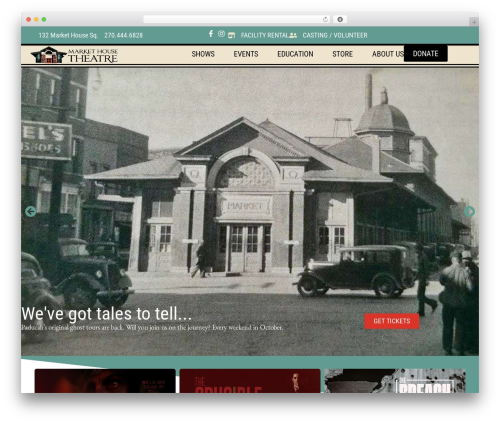Click the We've got tales to tell headline
This screenshot has width=500, height=423.
(107, 314)
